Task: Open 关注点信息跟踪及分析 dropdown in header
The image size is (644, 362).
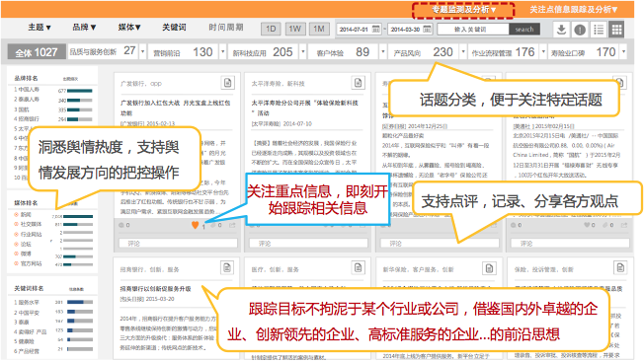Action: coord(573,9)
